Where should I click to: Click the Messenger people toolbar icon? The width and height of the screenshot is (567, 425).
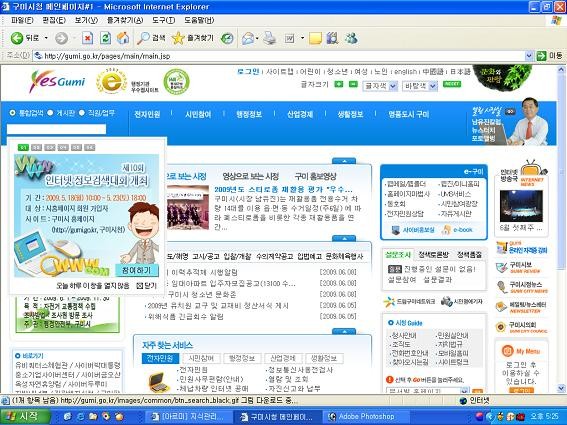pyautogui.click(x=351, y=38)
